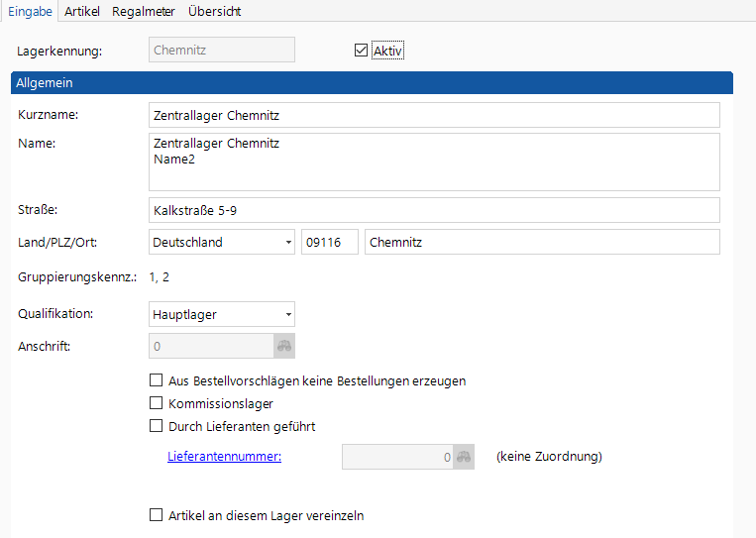Tick 'Durch Lieferanten geführt' checkbox
756x538 pixels.
[156, 427]
